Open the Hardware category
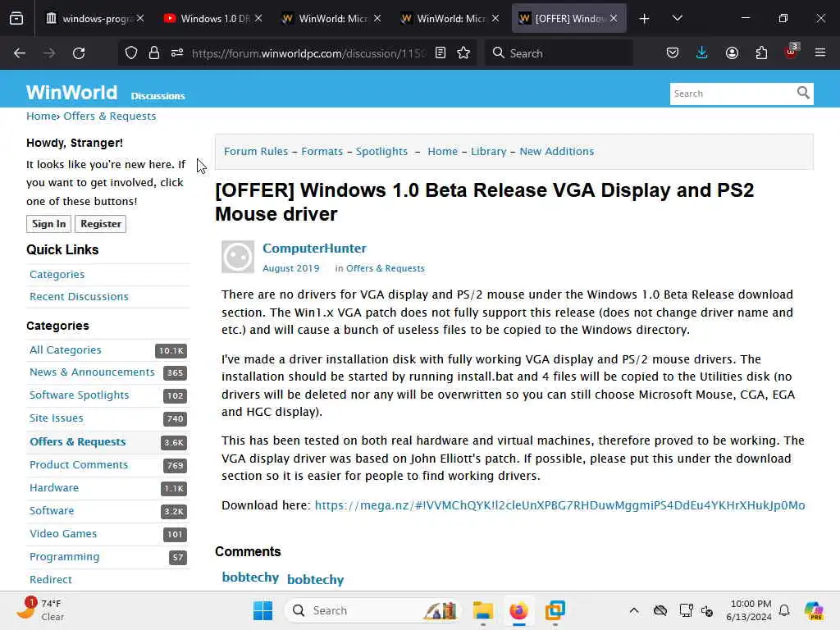Viewport: 840px width, 630px height. [54, 488]
